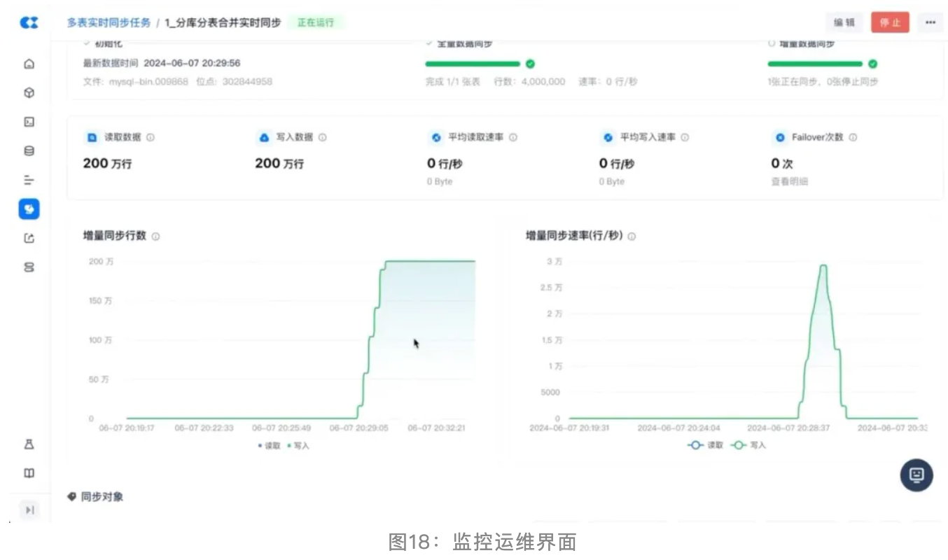Click the home icon in sidebar

click(29, 64)
